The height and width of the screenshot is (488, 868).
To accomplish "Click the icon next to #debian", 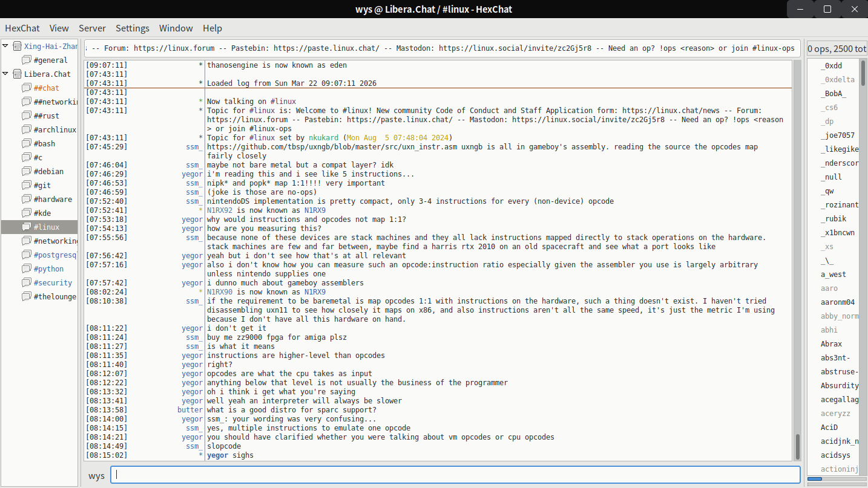I will [26, 172].
